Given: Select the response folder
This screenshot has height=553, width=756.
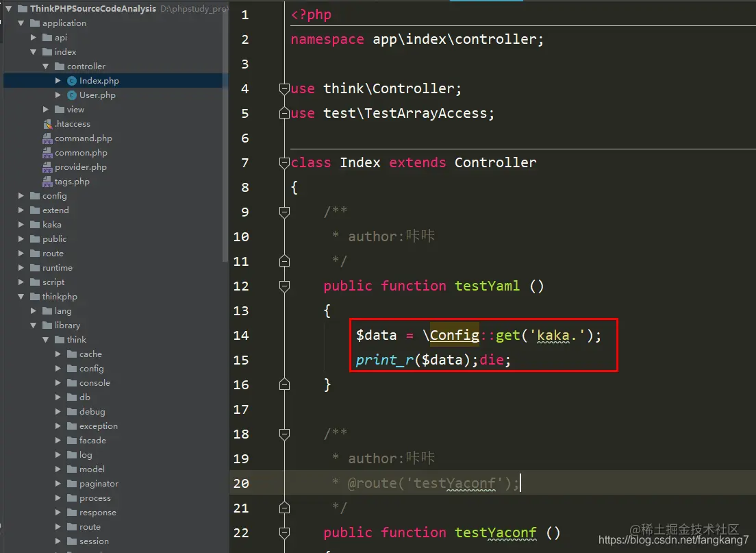Looking at the screenshot, I should pos(97,513).
